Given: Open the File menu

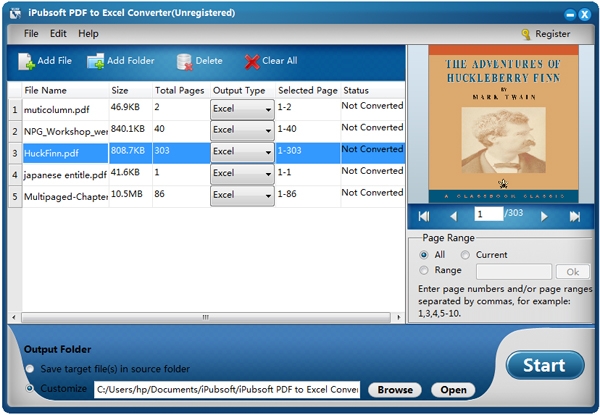Looking at the screenshot, I should (x=31, y=34).
